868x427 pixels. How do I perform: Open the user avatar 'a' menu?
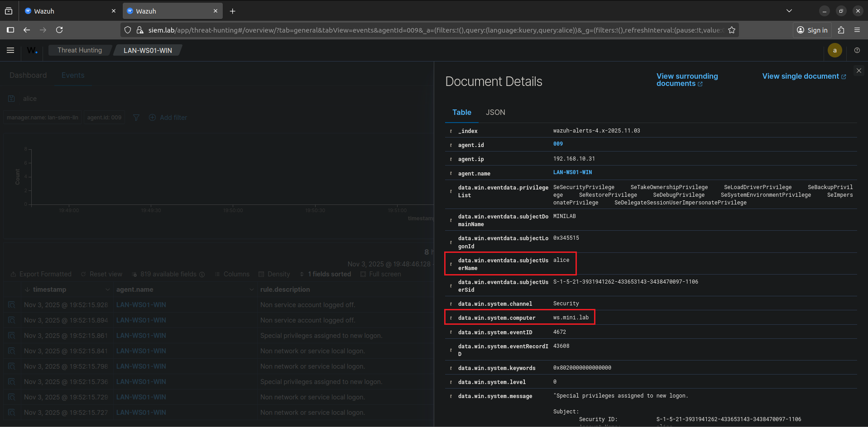[x=834, y=50]
